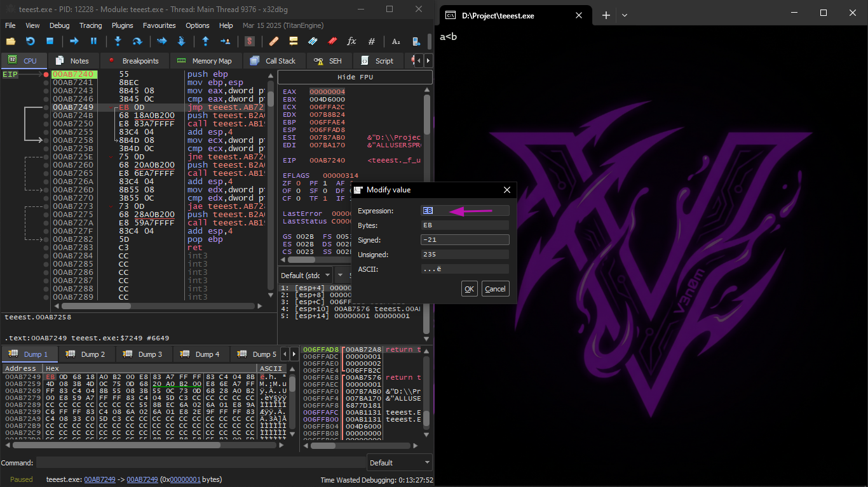Screen dimensions: 868x487
Task: Restart the debugged program via toolbar icon
Action: click(30, 41)
